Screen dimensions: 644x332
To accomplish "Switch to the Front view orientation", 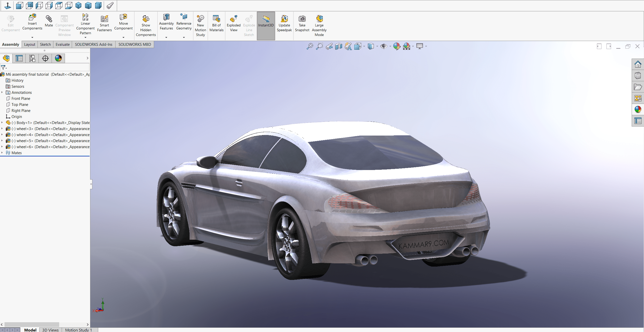I will (x=19, y=5).
